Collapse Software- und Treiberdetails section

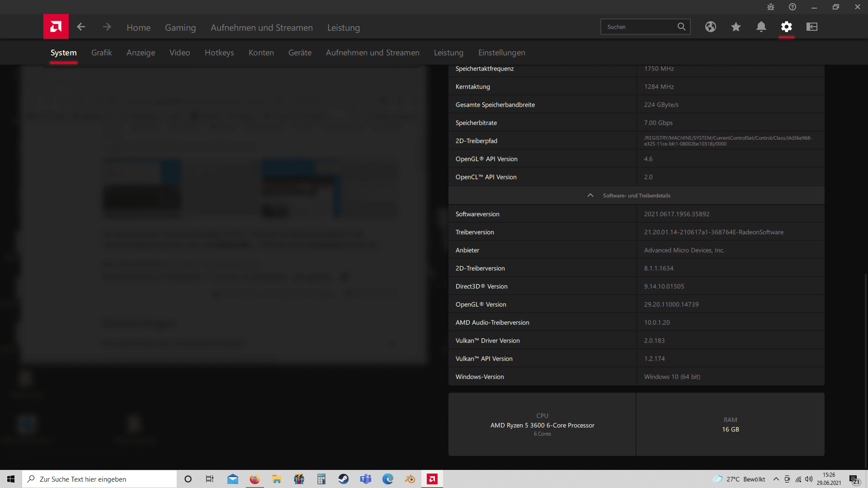[636, 195]
